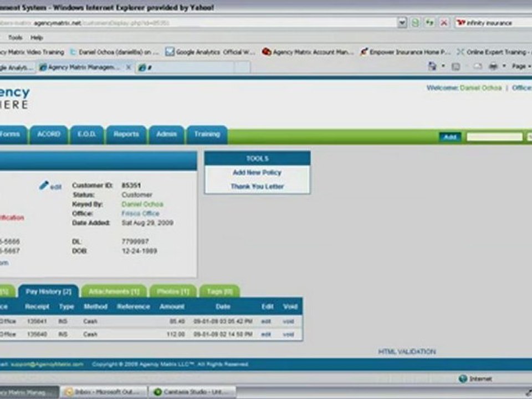Click the Date column header in pay history

[x=223, y=306]
